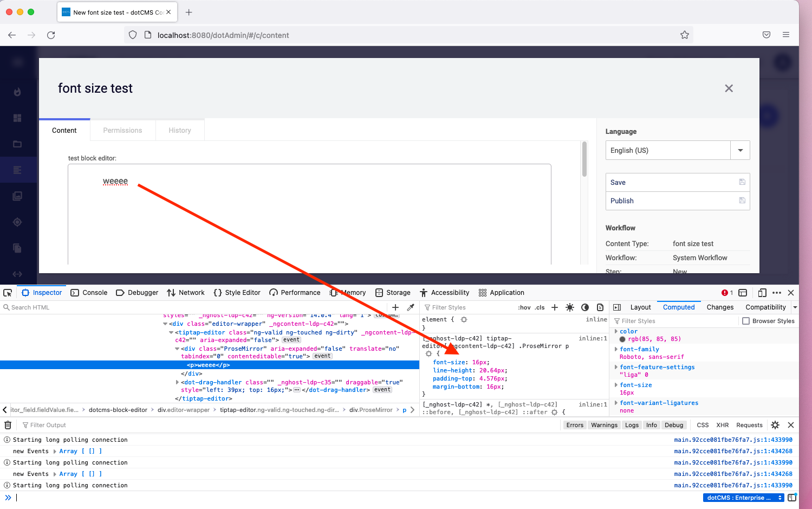Select the element picker tool in DevTools

pos(8,292)
